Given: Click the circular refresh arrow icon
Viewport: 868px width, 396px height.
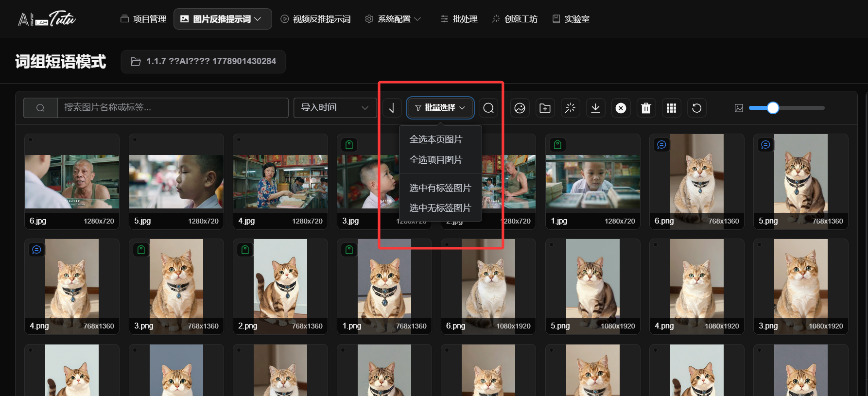Looking at the screenshot, I should [696, 108].
